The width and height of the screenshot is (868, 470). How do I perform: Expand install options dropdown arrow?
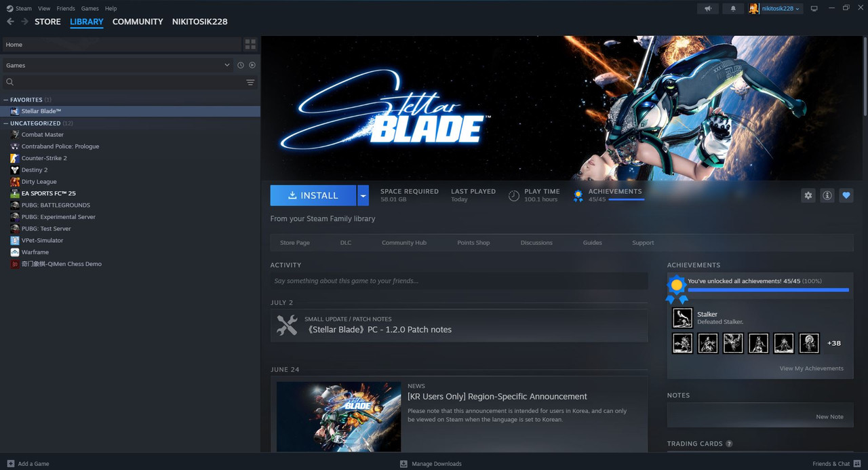pyautogui.click(x=363, y=195)
